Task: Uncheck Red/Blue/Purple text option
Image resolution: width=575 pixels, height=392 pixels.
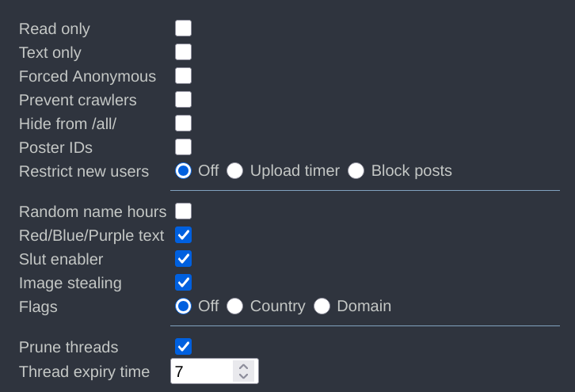Action: pos(183,235)
